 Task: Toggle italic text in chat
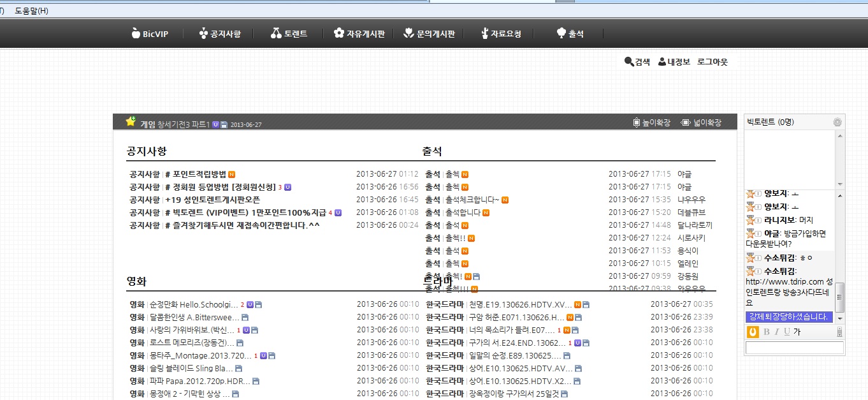[777, 332]
